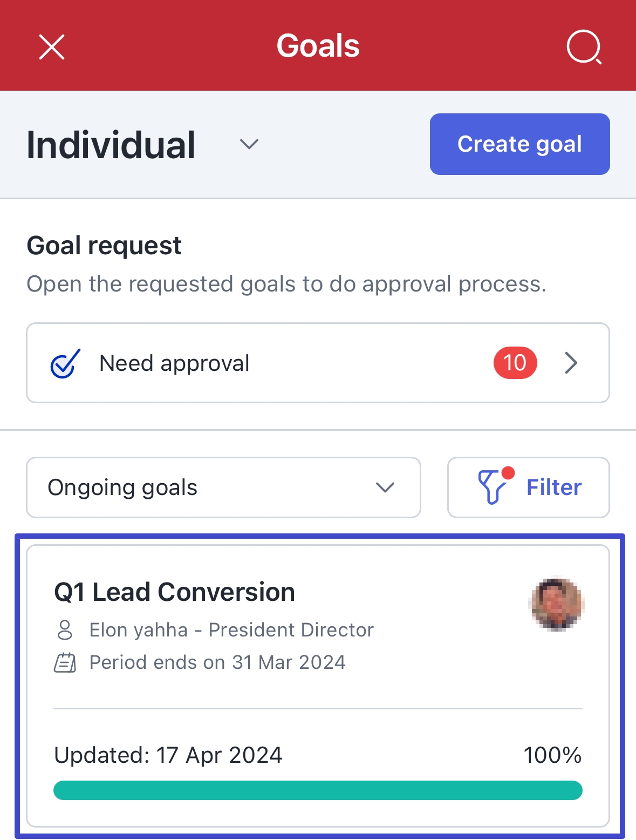Screen dimensions: 636x840
Task: Click the Updated: 17 Apr 2024 text
Action: click(168, 755)
